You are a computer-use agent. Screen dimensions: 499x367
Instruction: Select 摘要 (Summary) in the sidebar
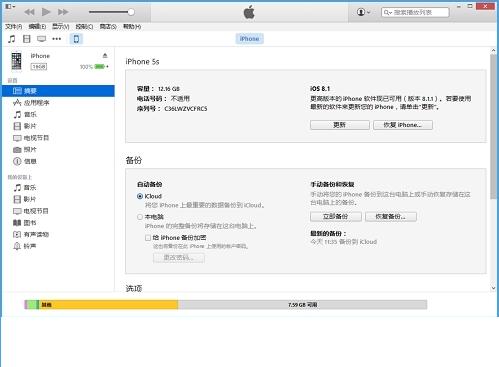58,91
